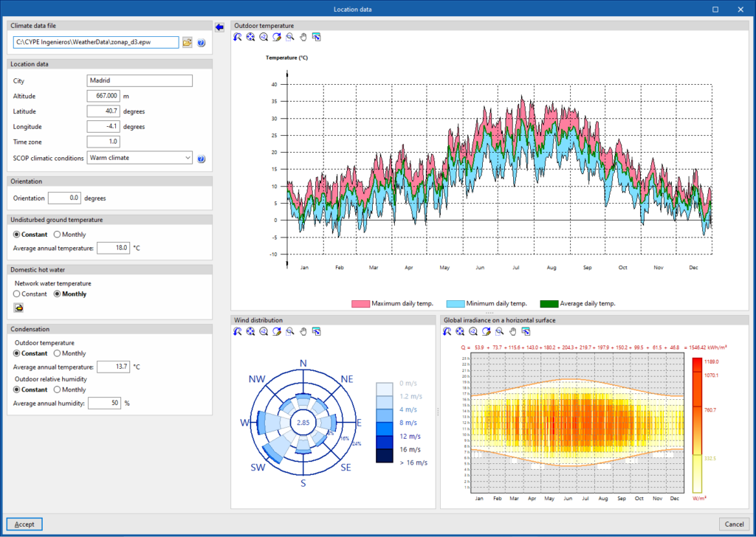Click pan hand tool in Outdoor temperature toolbar
The width and height of the screenshot is (756, 537).
coord(303,37)
